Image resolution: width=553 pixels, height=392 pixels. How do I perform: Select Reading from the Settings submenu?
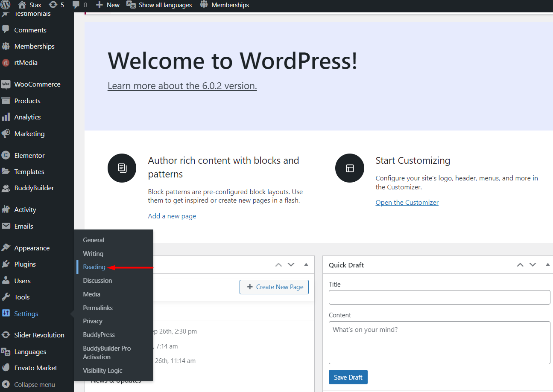coord(94,267)
